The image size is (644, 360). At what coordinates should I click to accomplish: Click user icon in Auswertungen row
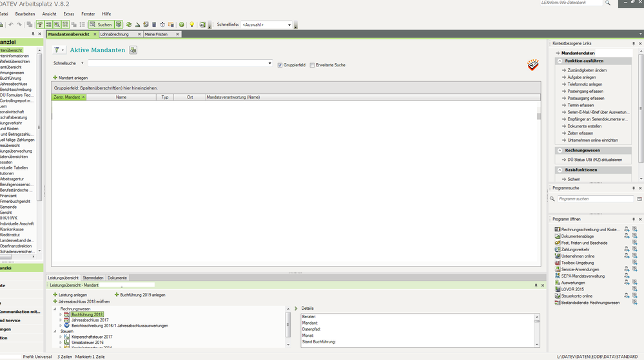pos(627,283)
